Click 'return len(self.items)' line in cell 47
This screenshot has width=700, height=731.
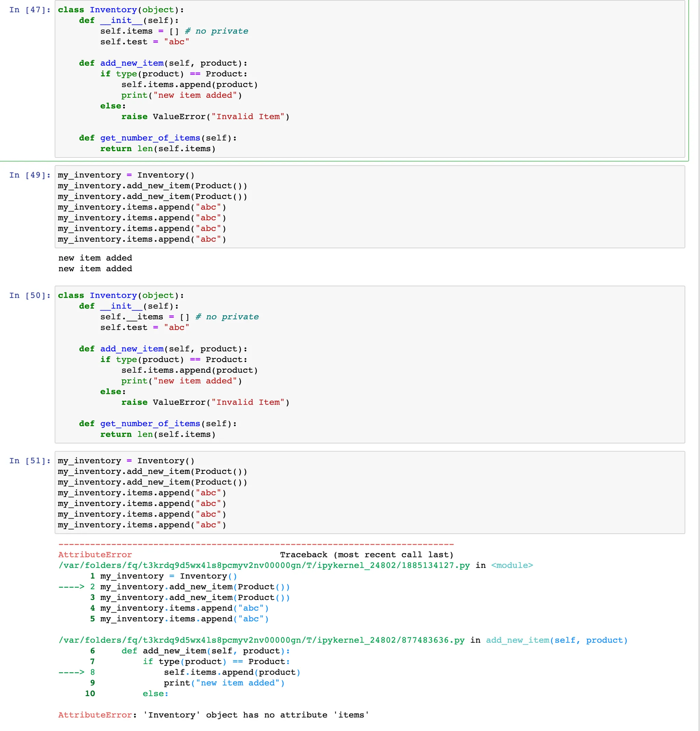coord(158,149)
